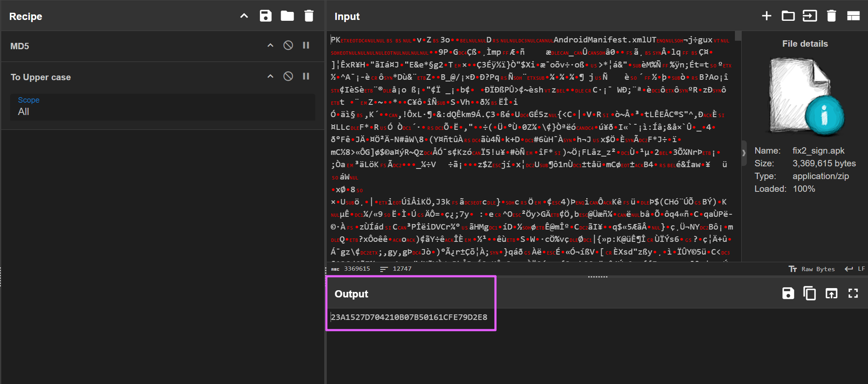Change the LF end-of-line sequence
This screenshot has height=384, width=868.
pos(855,269)
